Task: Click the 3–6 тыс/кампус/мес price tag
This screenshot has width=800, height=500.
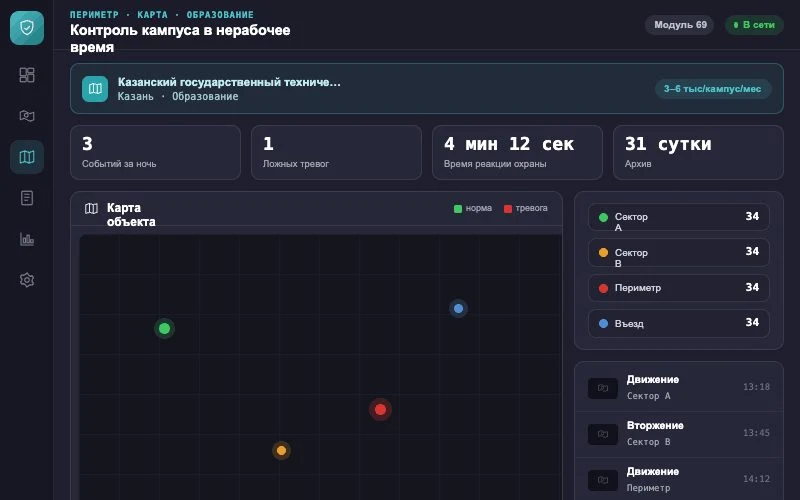Action: click(x=713, y=89)
